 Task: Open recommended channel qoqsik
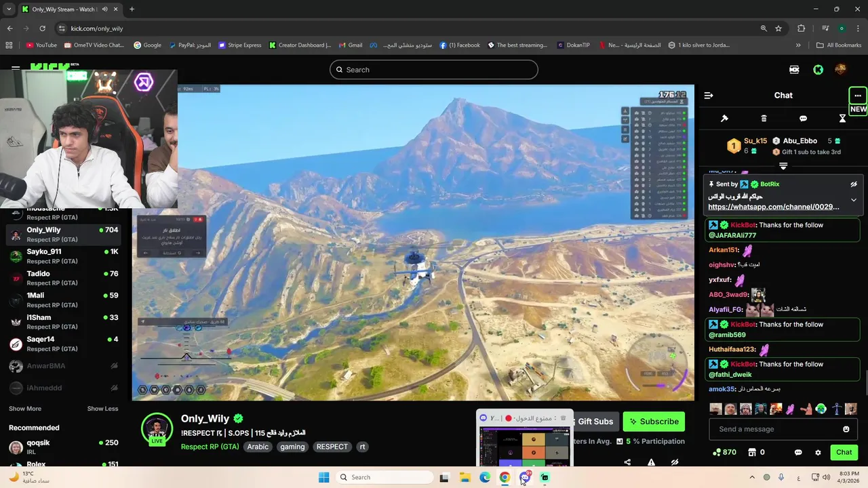64,447
